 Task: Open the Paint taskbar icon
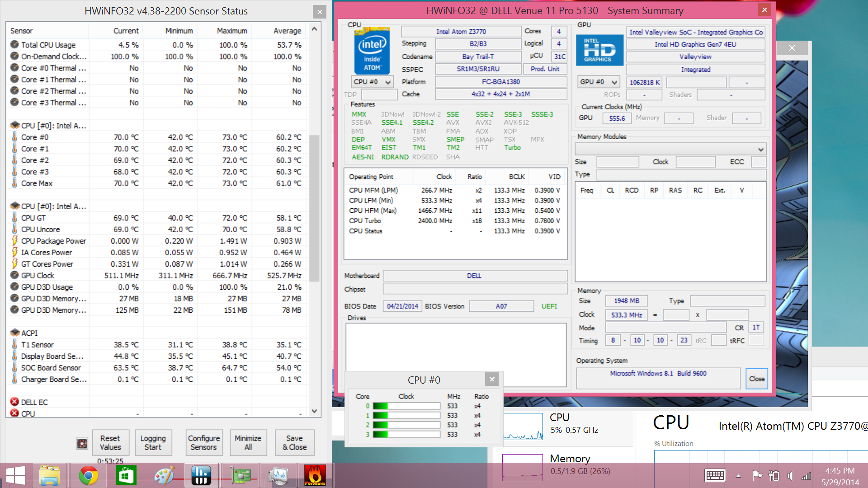pyautogui.click(x=164, y=475)
